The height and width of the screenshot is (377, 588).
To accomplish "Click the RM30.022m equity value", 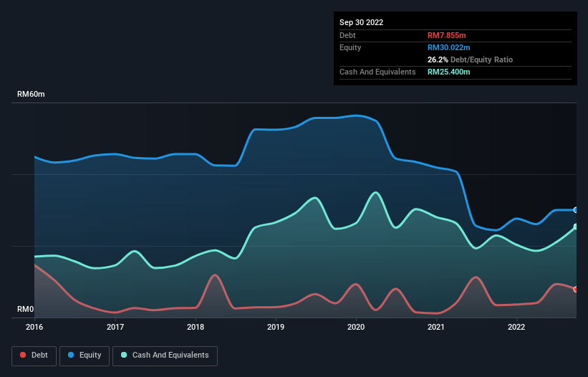I will (448, 47).
